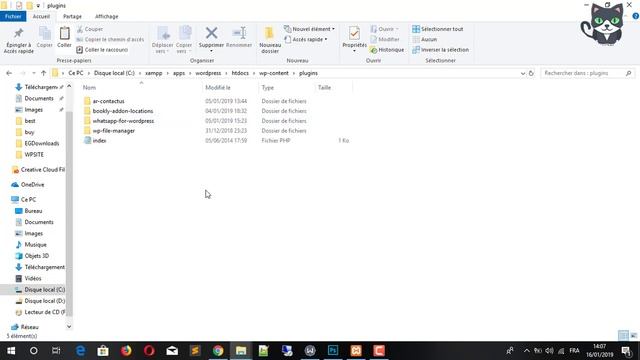Click Couper in the ribbon
The height and width of the screenshot is (360, 640).
coord(90,29)
